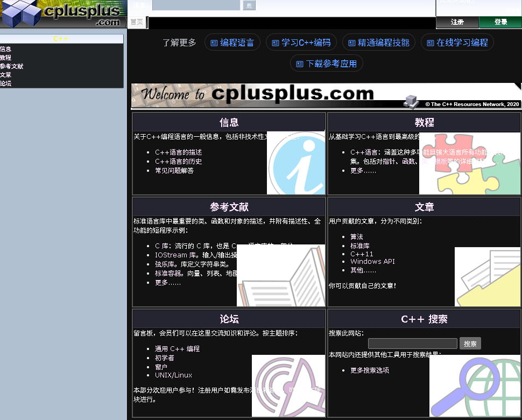Viewport: 522px width, 420px height.
Task: Open the 算法 articles link
Action: [x=357, y=237]
